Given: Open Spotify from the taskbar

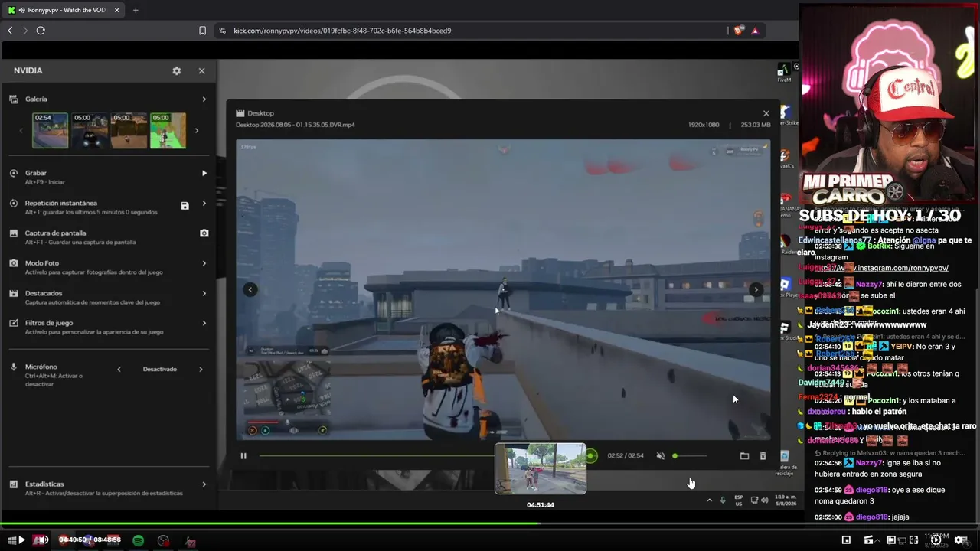Looking at the screenshot, I should pyautogui.click(x=138, y=540).
